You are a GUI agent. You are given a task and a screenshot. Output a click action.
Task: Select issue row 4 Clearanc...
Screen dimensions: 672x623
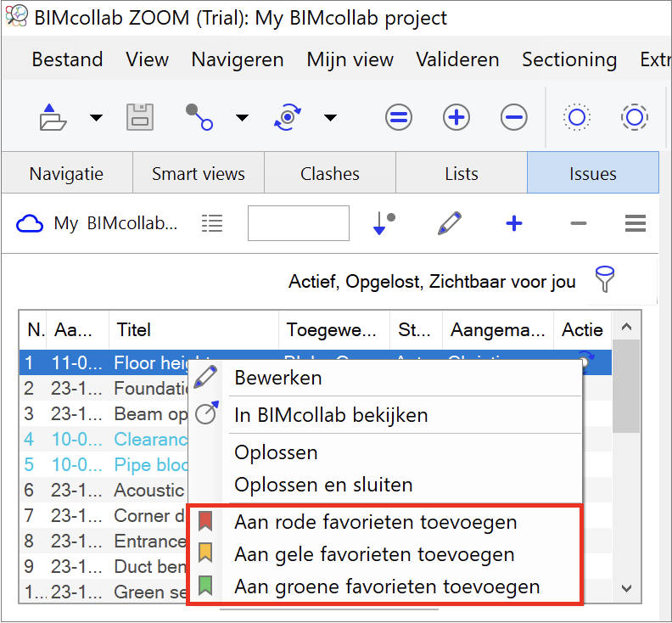[x=104, y=439]
